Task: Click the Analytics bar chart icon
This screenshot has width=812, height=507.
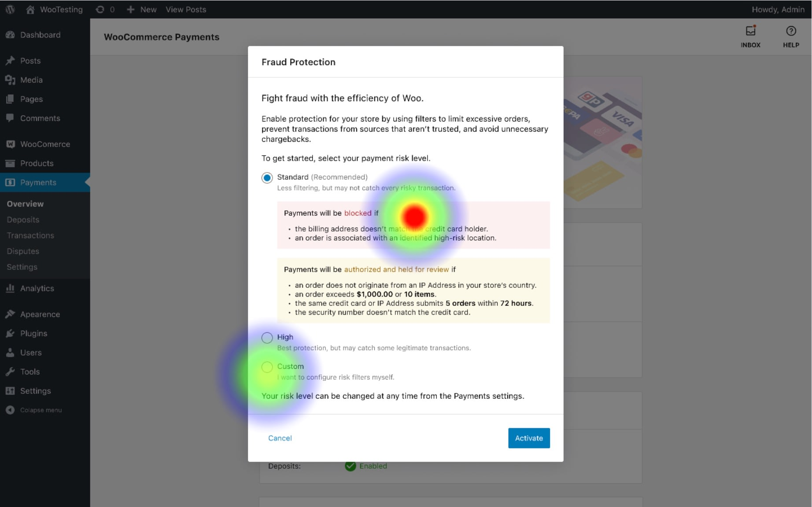Action: click(10, 288)
